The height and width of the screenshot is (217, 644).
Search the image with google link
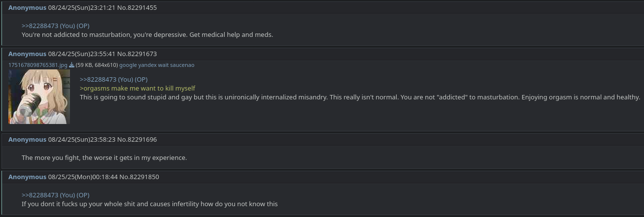(128, 65)
